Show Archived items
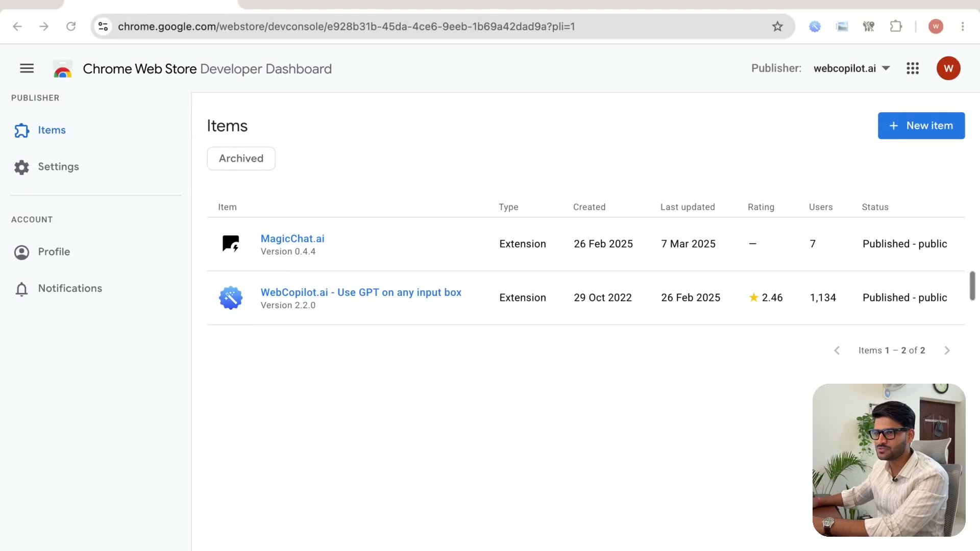Screen dimensions: 980x551 (x=241, y=159)
